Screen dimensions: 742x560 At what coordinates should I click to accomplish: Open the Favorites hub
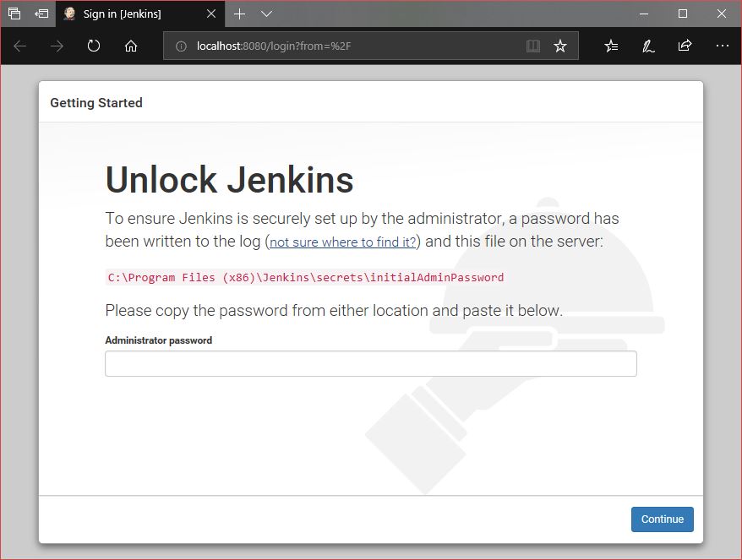point(611,46)
